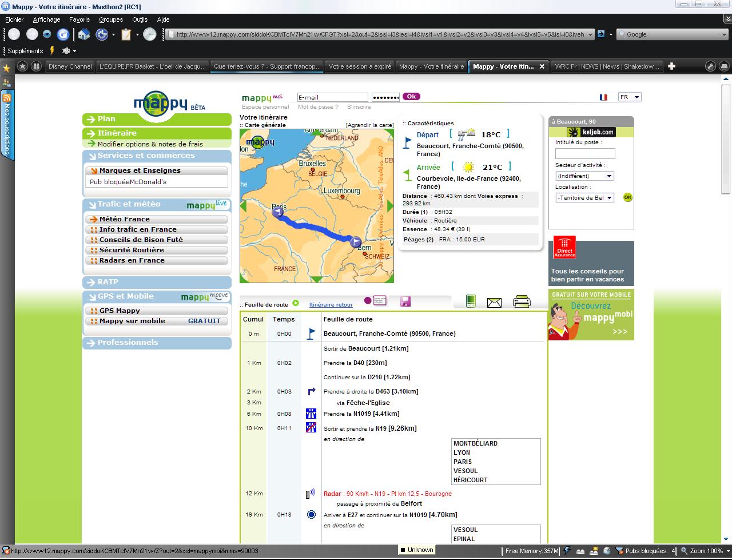Click the E-mail input field

tap(333, 97)
